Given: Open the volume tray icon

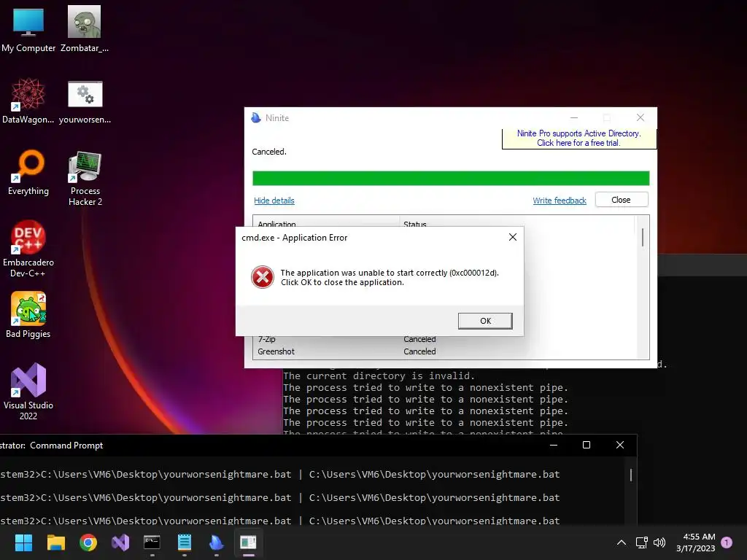Looking at the screenshot, I should click(x=659, y=542).
